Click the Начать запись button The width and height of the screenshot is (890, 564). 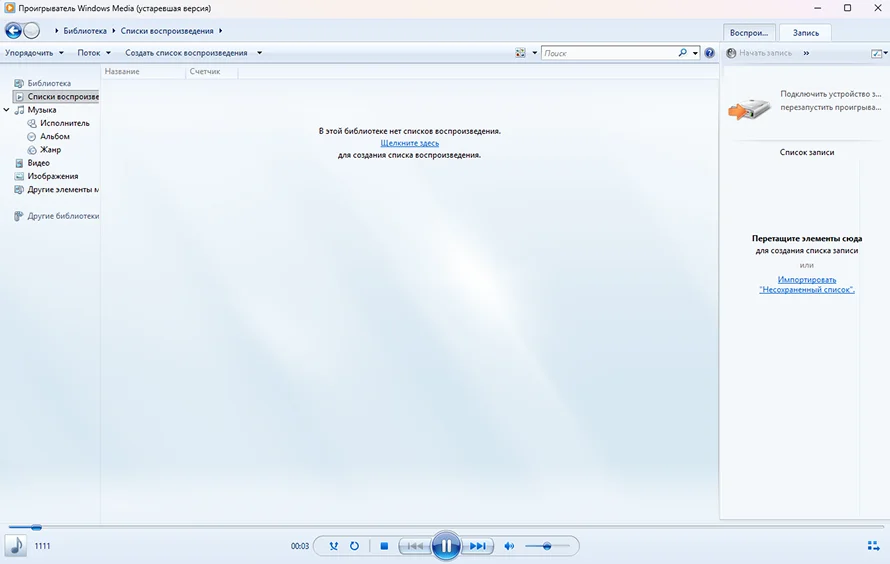pos(765,53)
